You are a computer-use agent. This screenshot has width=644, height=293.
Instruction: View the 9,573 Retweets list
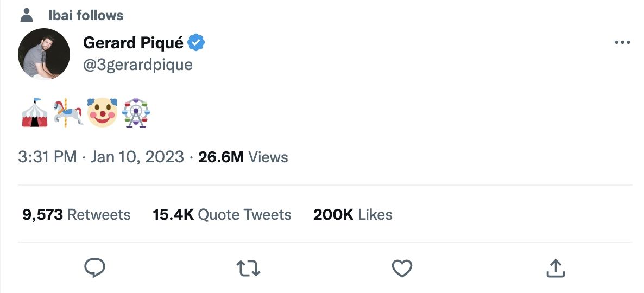pos(76,215)
